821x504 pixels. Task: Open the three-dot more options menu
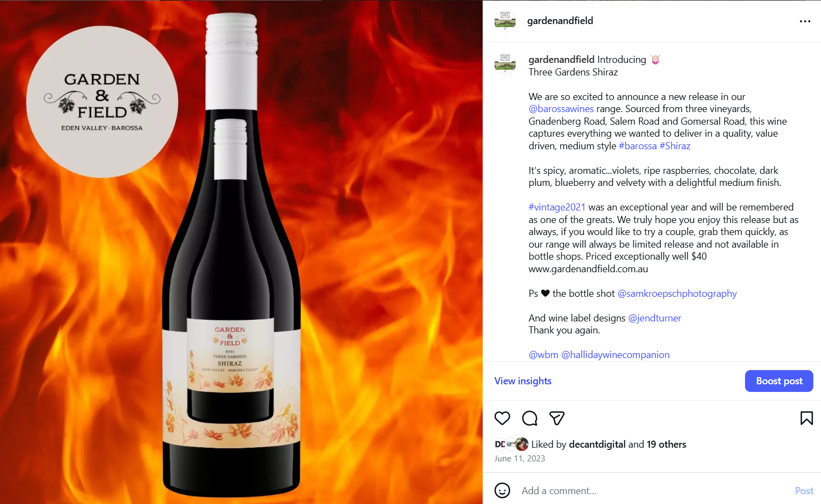point(805,21)
